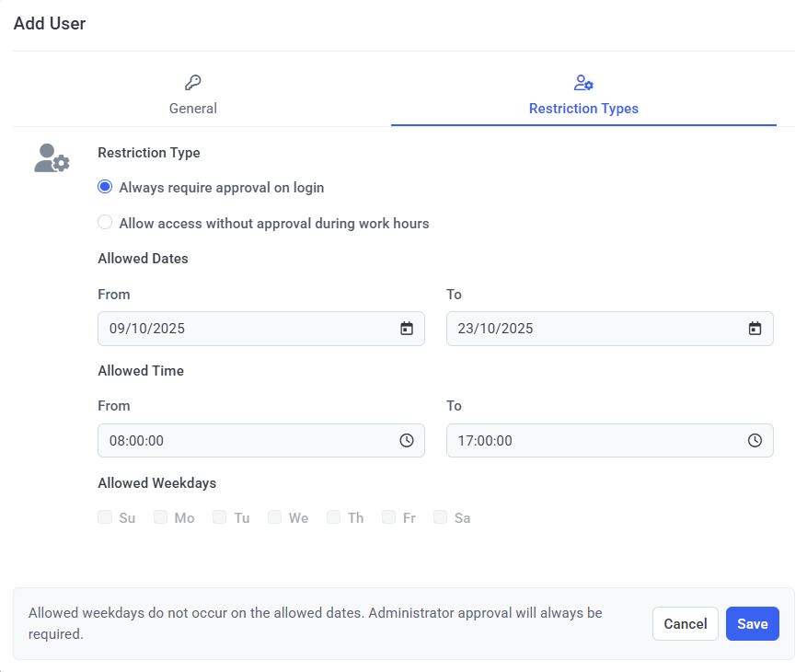The height and width of the screenshot is (672, 807).
Task: Check the Sa weekday checkbox
Action: tap(441, 517)
